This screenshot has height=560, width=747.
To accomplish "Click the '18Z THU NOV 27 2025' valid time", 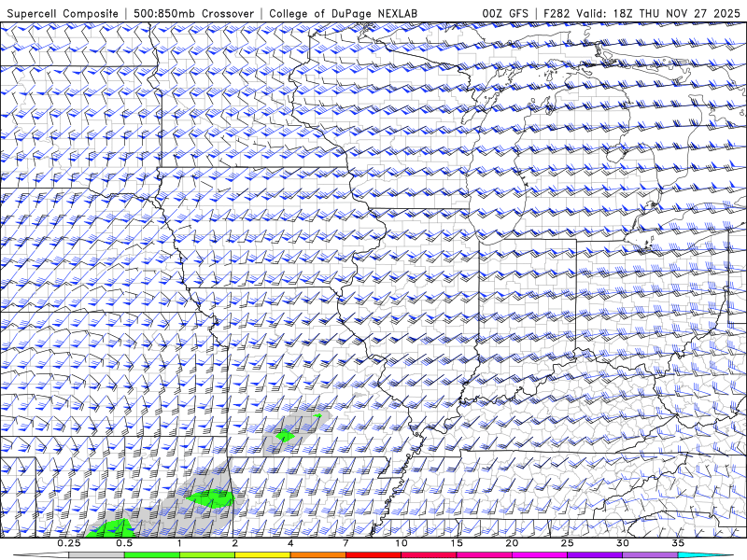I will pyautogui.click(x=677, y=13).
